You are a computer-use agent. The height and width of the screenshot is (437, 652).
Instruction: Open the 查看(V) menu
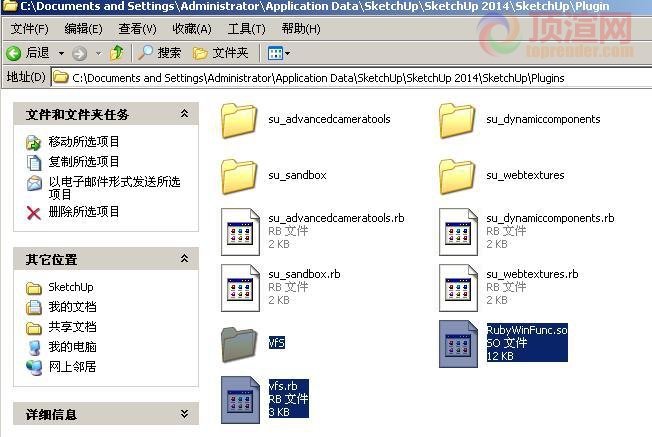pos(137,29)
